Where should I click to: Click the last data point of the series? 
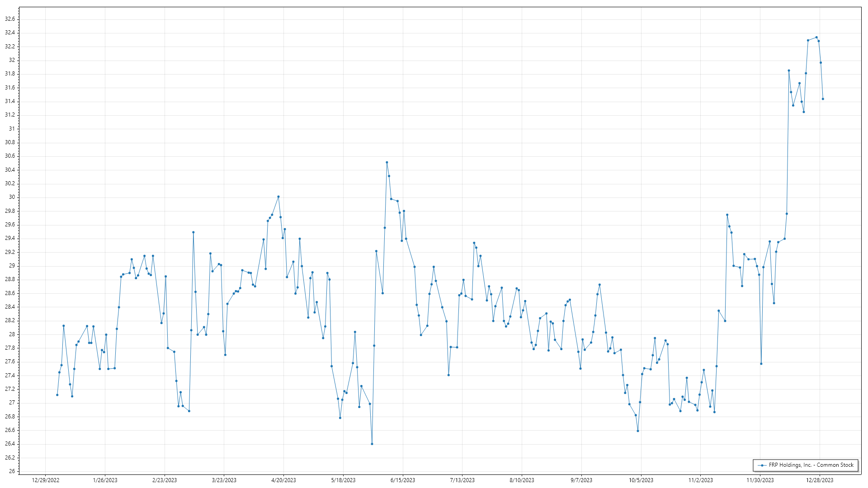(823, 99)
